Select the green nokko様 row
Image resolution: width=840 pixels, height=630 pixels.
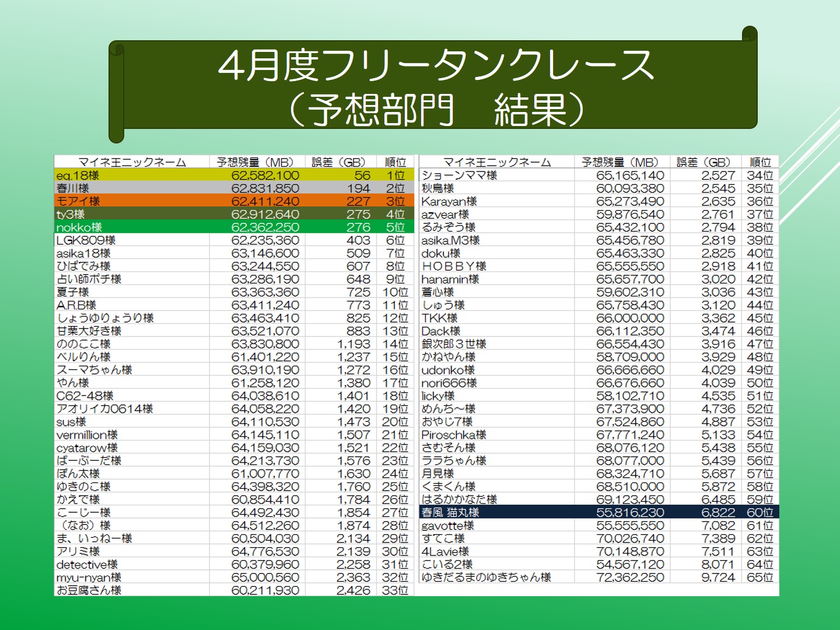[233, 227]
